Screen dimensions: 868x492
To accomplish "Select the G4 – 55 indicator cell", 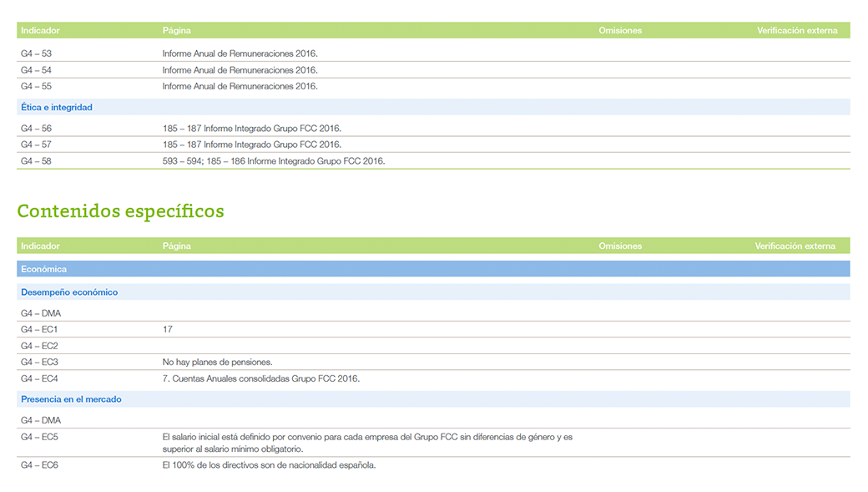I will pyautogui.click(x=36, y=86).
